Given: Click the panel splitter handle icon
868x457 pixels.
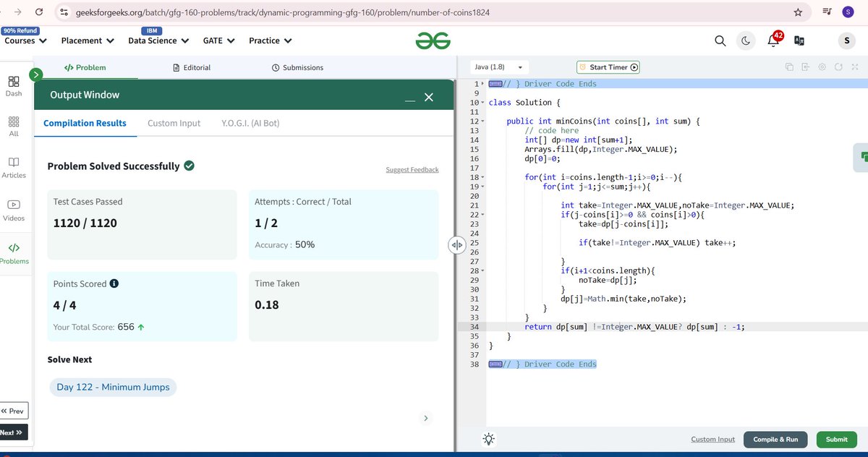Looking at the screenshot, I should pyautogui.click(x=456, y=245).
